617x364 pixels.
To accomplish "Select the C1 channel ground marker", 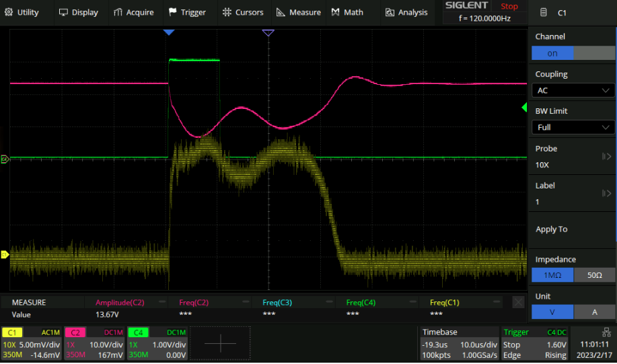I will [x=5, y=254].
